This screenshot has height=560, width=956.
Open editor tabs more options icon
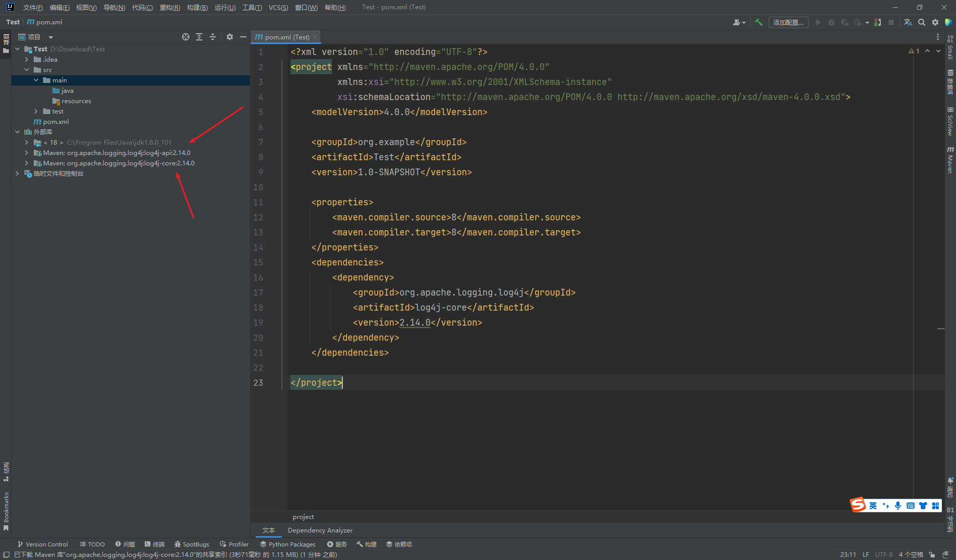tap(937, 37)
